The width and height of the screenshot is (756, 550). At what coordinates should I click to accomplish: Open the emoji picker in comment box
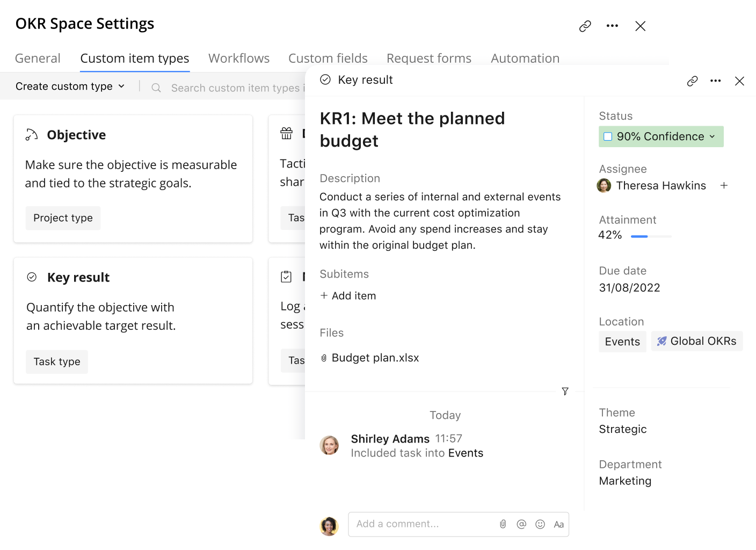coord(540,524)
